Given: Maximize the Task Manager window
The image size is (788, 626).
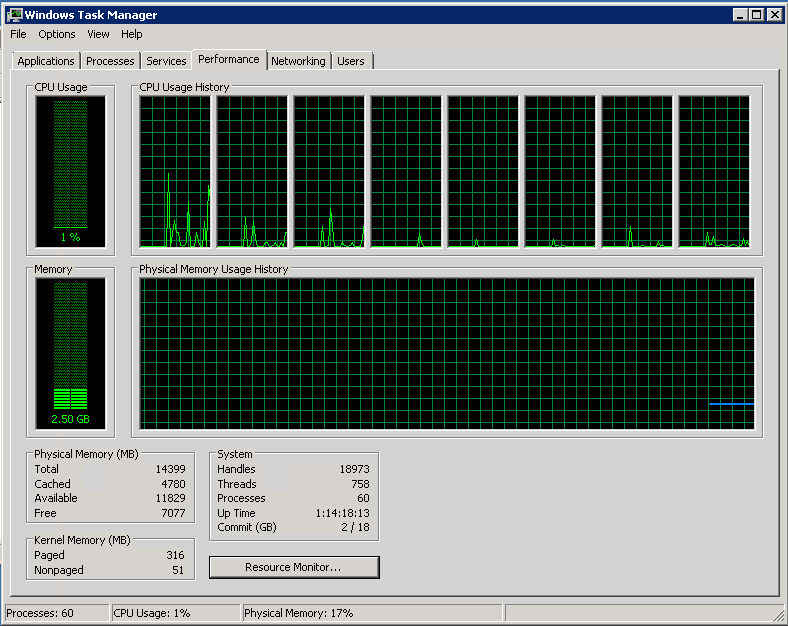Looking at the screenshot, I should [x=756, y=15].
